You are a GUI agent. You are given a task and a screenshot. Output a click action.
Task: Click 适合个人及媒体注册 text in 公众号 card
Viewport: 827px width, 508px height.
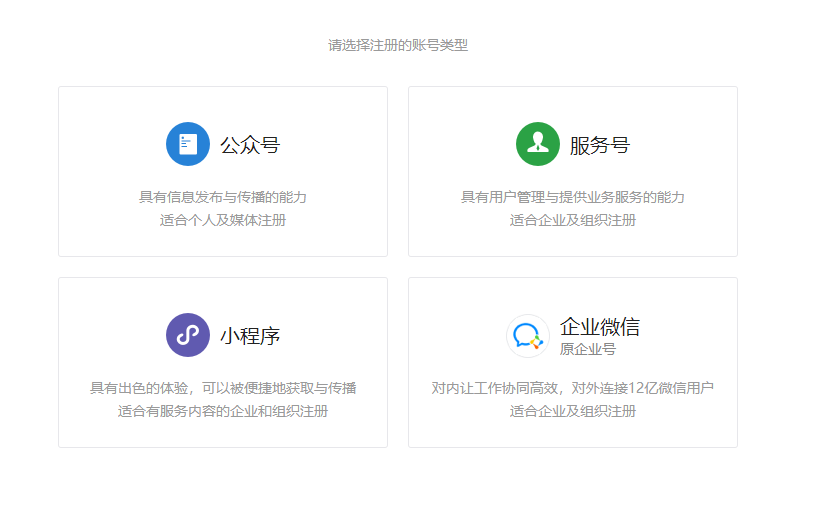(223, 220)
